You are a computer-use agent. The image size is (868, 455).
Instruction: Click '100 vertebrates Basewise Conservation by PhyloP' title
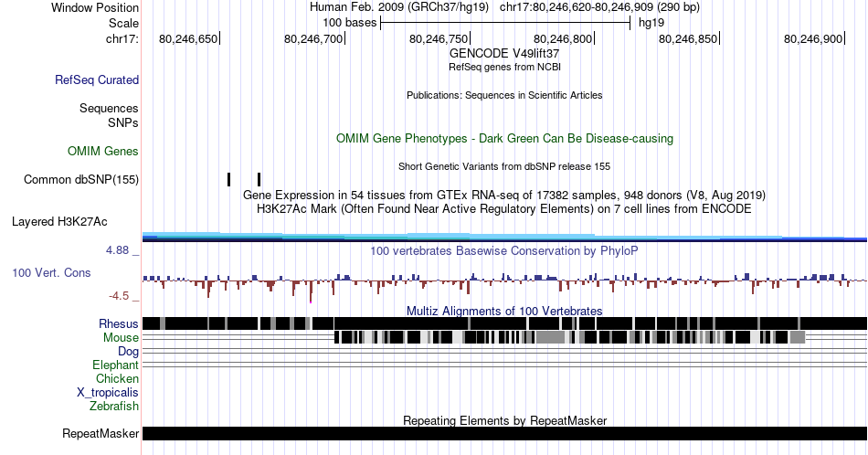click(x=504, y=250)
